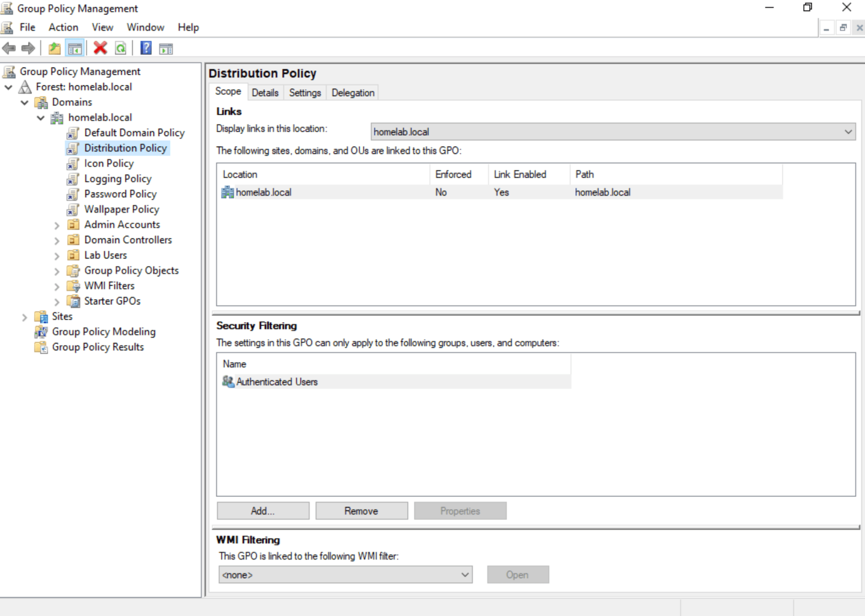Collapse the Forest: homelab.local node
Image resolution: width=865 pixels, height=616 pixels.
coord(8,87)
